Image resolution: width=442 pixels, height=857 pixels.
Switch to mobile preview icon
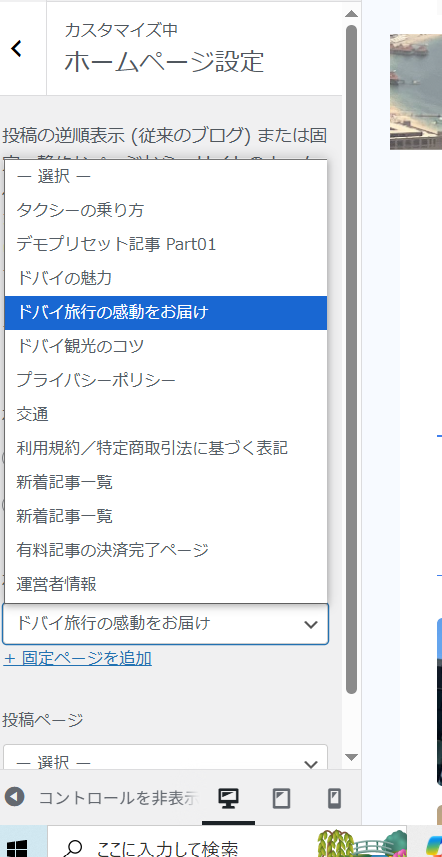334,799
